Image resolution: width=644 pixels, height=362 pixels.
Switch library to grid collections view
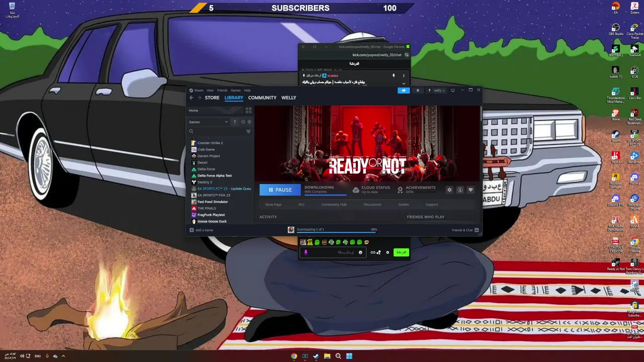[x=248, y=110]
